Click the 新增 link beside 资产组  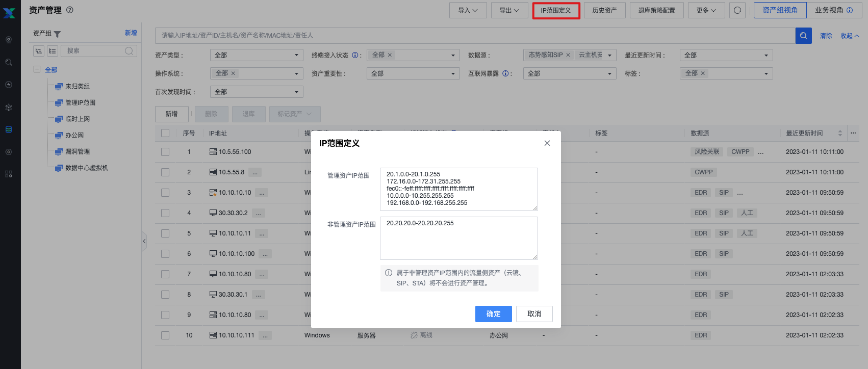[131, 33]
